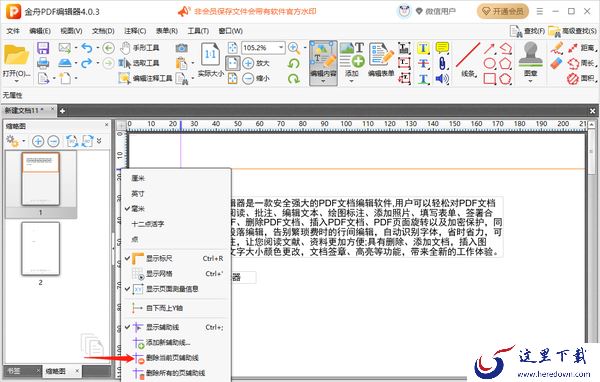Click the strikethrough text T icon
Viewport: 600px width, 382px height.
[x=423, y=64]
